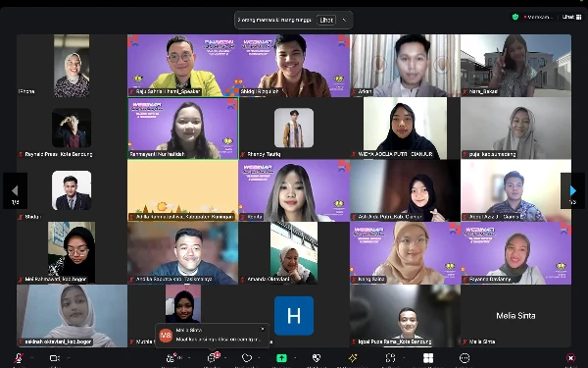588x368 pixels.
Task: Select the Raynald Kota Bandung profile tile
Action: tap(72, 129)
